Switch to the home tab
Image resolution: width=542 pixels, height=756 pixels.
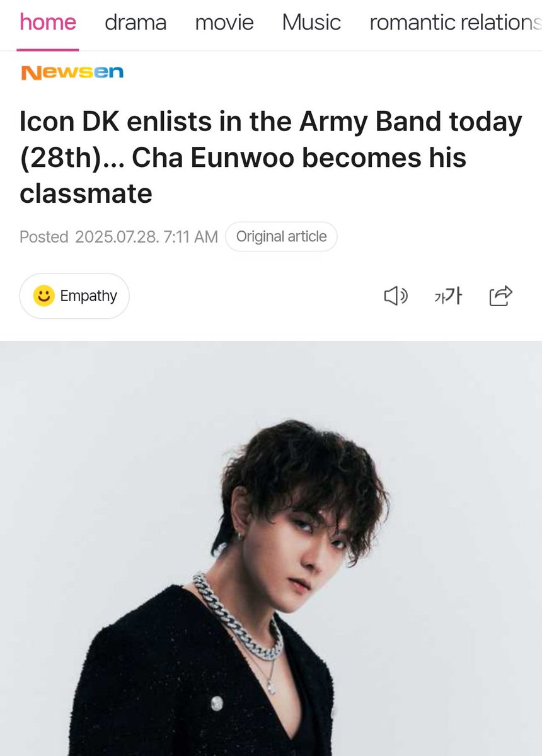pos(48,23)
